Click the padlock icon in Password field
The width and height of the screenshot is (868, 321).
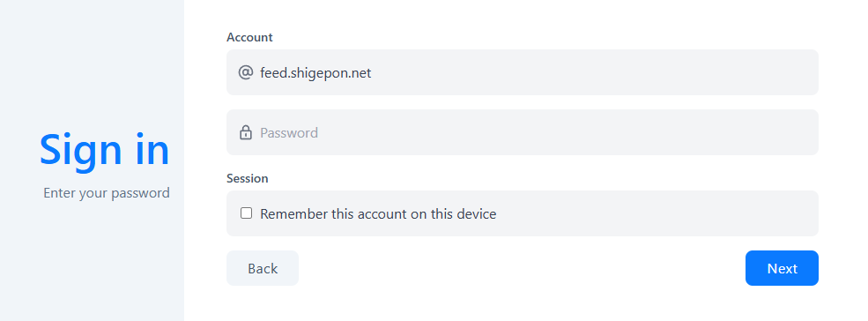tap(245, 132)
